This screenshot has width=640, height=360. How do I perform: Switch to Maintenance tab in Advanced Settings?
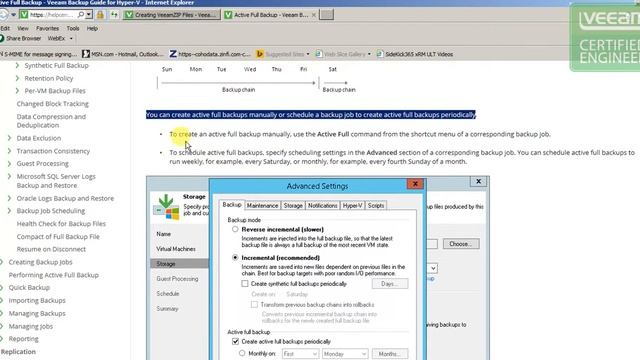[262, 206]
